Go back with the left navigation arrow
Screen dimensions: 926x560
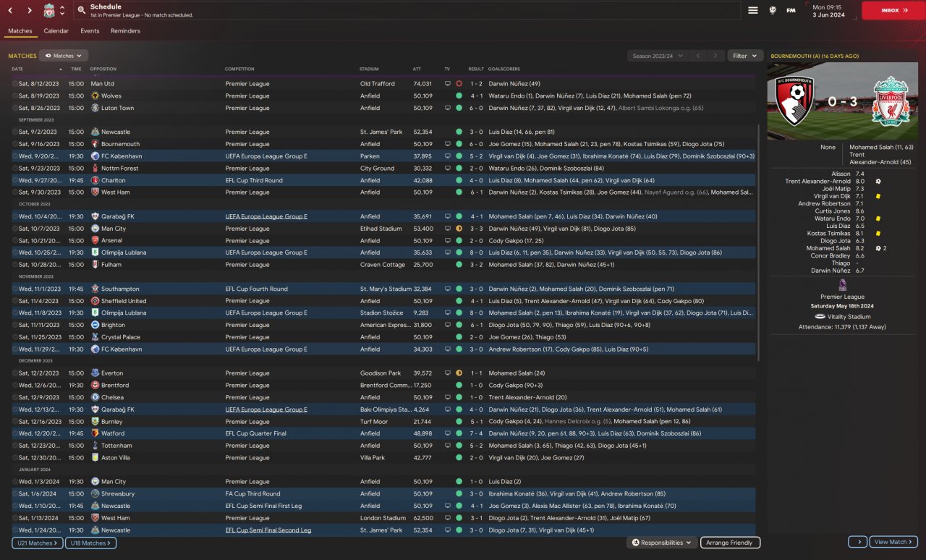11,11
